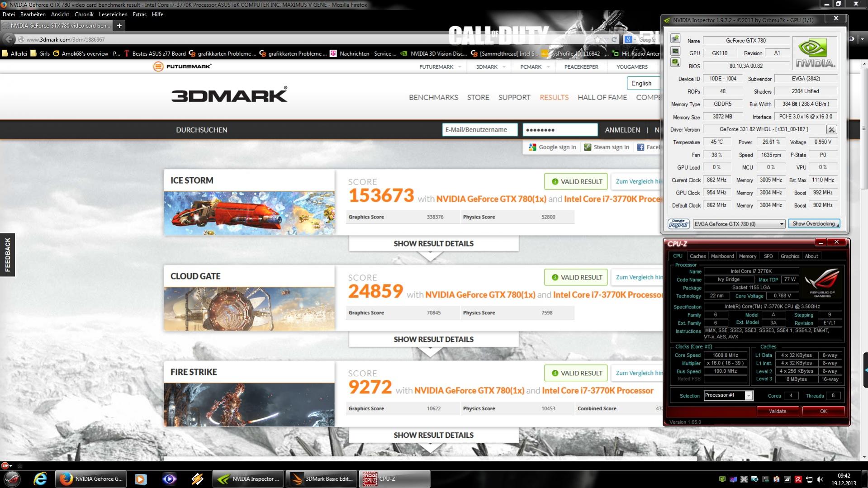This screenshot has width=868, height=488.
Task: Switch to the Caches tab in CPU-Z
Action: [697, 256]
